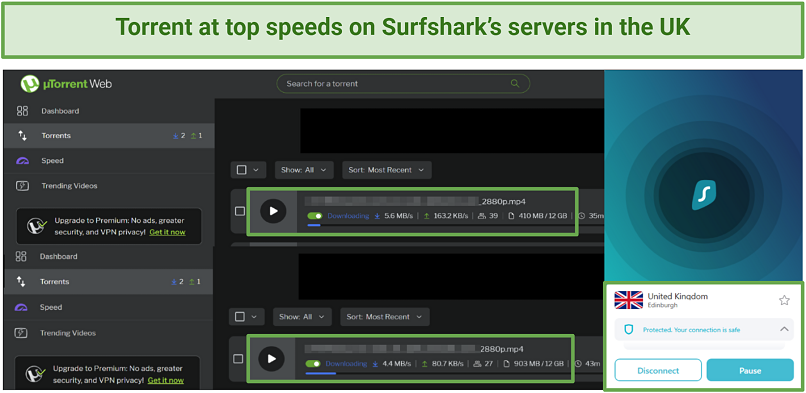Click clock icon beside 35m
Image resolution: width=806 pixels, height=393 pixels.
click(x=581, y=216)
